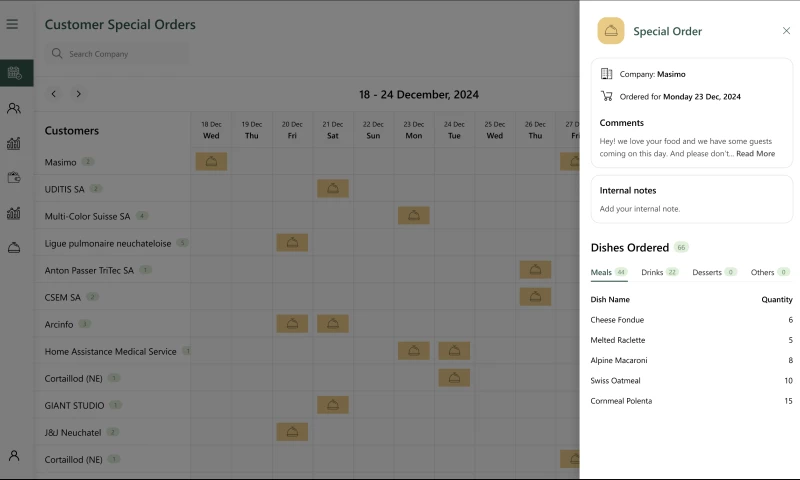Click the 23 Dec Mon column header
Screen dimensions: 800x480
(x=414, y=130)
